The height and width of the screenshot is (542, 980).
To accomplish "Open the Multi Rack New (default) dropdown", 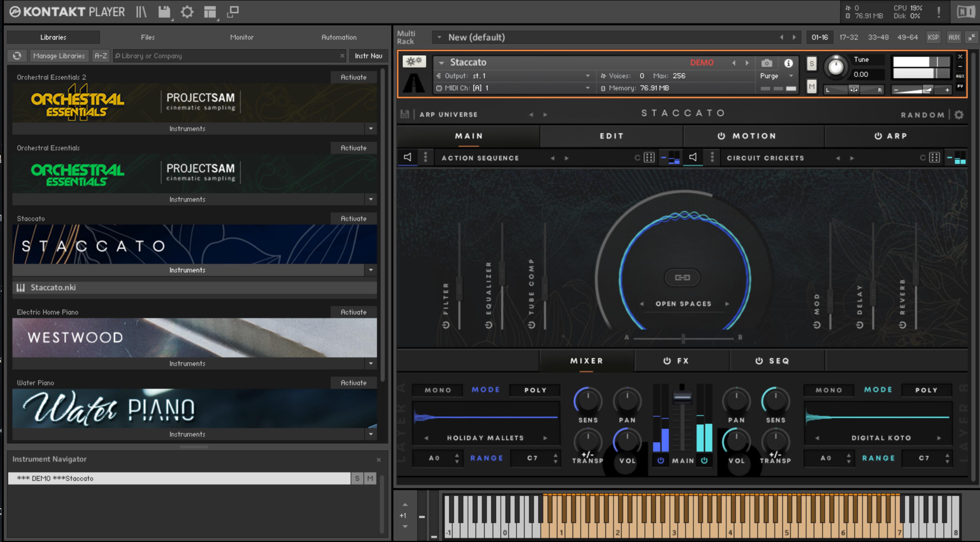I will coord(439,37).
